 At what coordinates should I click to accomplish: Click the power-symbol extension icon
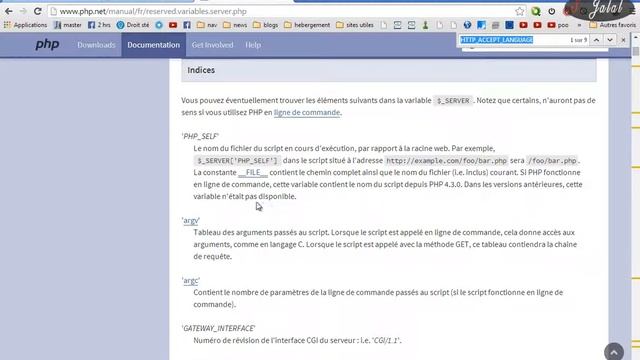(551, 11)
